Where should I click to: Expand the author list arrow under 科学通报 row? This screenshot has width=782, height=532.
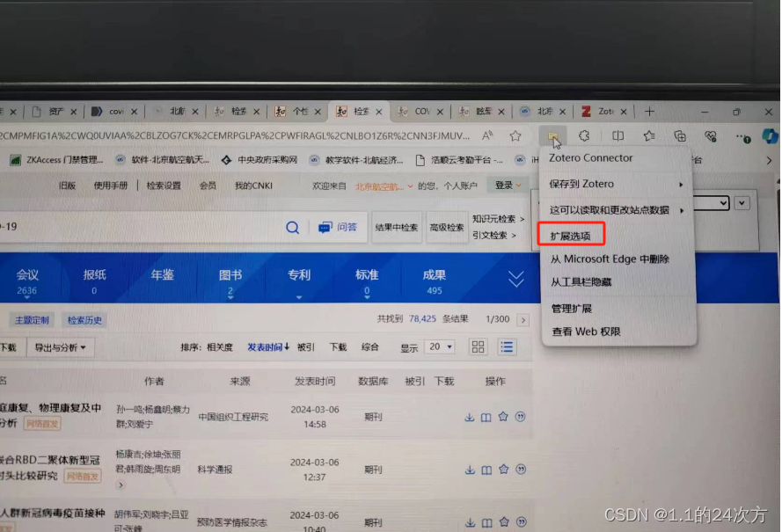(x=121, y=485)
